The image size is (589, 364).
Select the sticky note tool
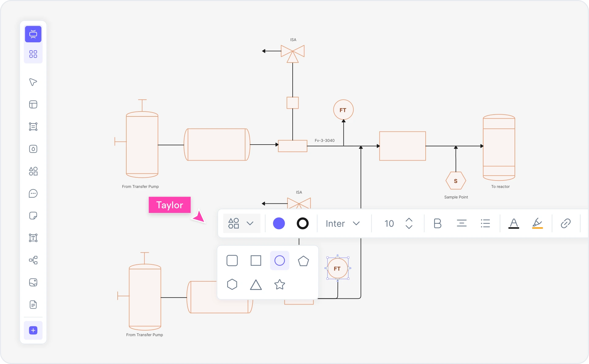[33, 216]
